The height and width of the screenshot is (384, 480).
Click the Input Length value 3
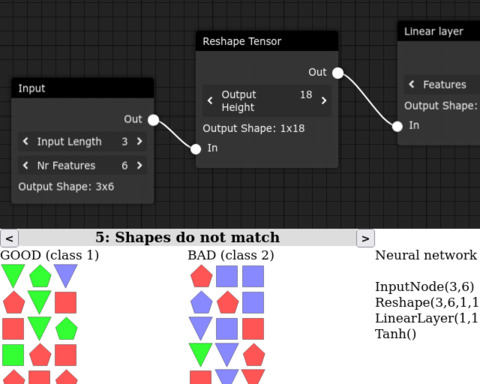[x=125, y=142]
